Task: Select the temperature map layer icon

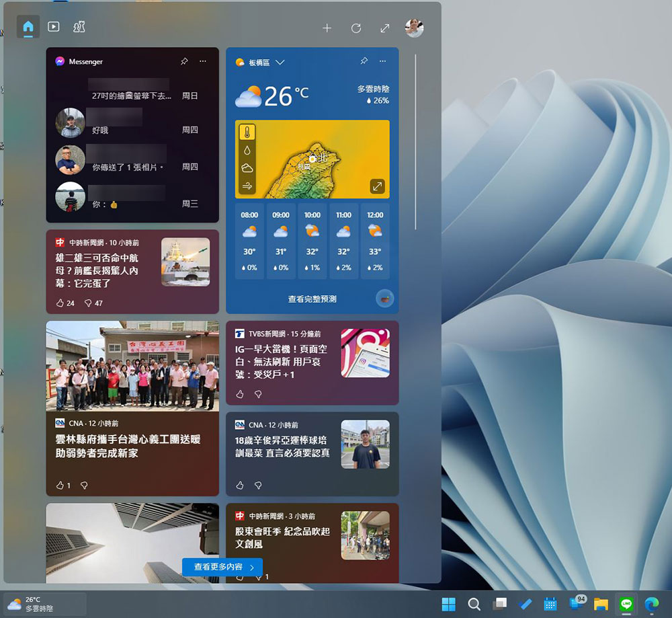Action: [x=247, y=132]
